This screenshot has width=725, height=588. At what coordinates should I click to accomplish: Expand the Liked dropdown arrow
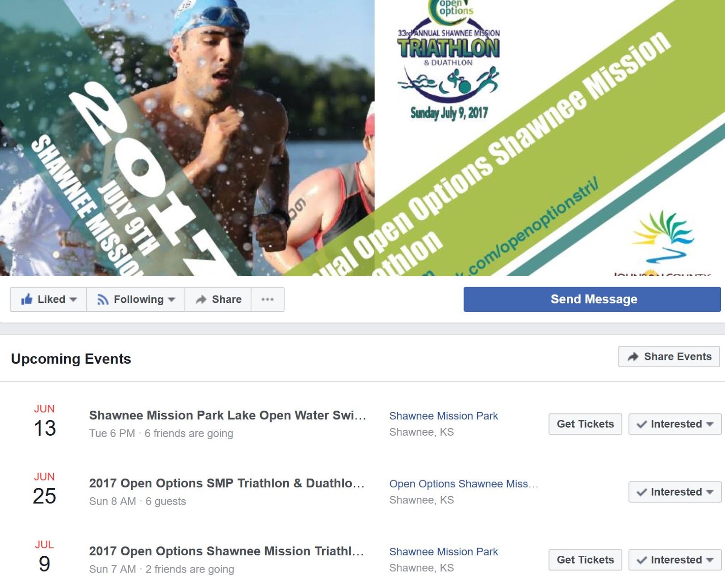click(73, 300)
